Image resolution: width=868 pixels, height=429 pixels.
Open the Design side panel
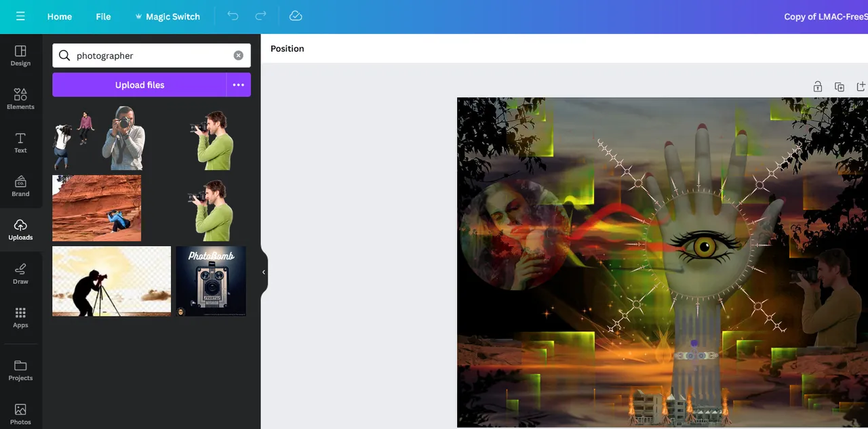point(20,56)
